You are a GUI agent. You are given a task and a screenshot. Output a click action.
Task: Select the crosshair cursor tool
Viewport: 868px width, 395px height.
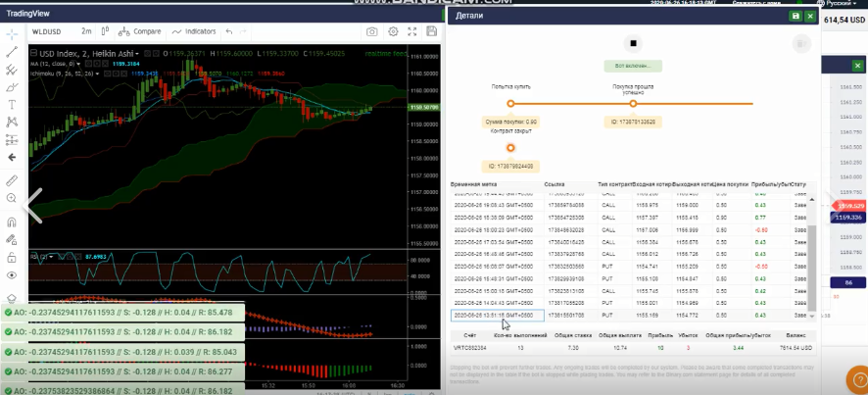coord(12,34)
